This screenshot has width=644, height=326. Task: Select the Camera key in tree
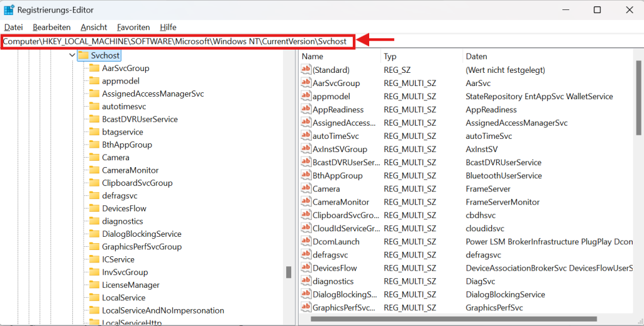coord(116,157)
